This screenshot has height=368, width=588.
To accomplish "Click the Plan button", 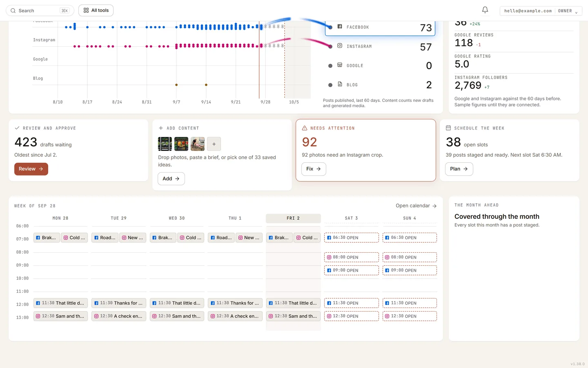I will (459, 169).
